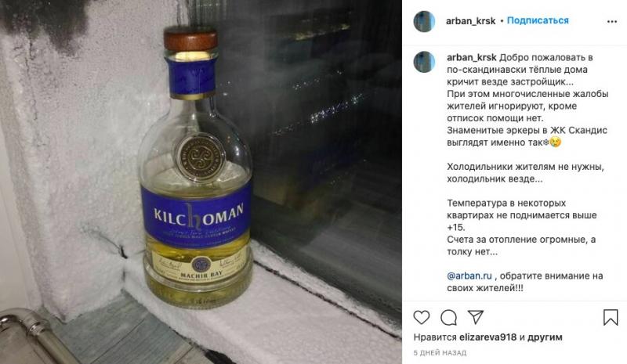
Task: Click caption line about temperature +15
Action: (x=522, y=215)
